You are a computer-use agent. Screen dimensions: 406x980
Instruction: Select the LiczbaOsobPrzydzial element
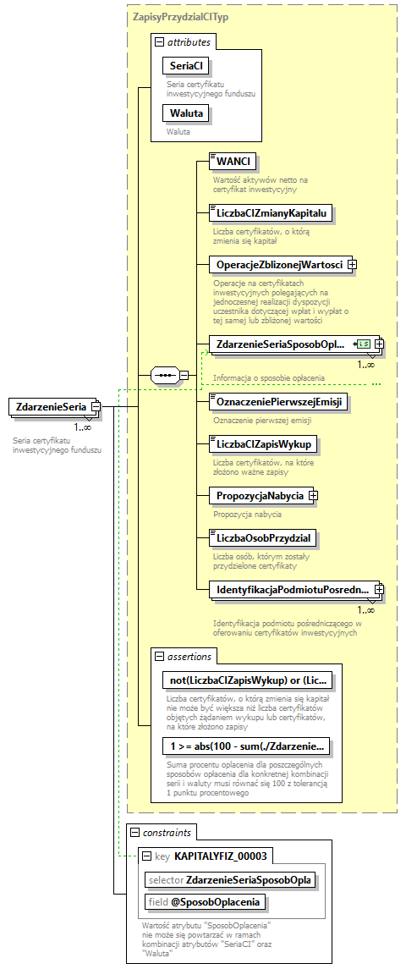coord(262,537)
